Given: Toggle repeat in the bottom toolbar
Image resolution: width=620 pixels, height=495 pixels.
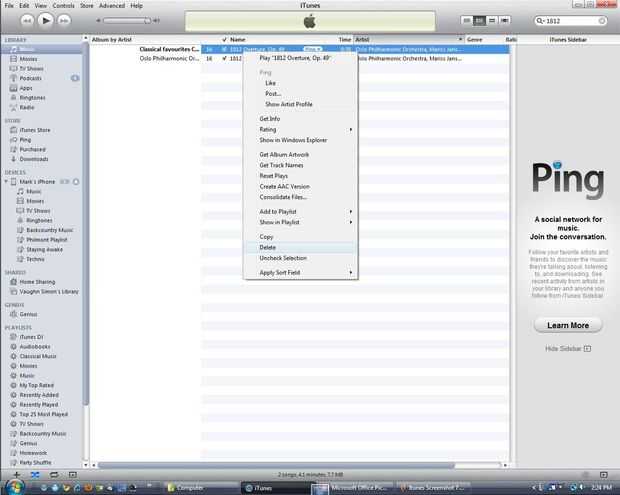Looking at the screenshot, I should pyautogui.click(x=54, y=474).
